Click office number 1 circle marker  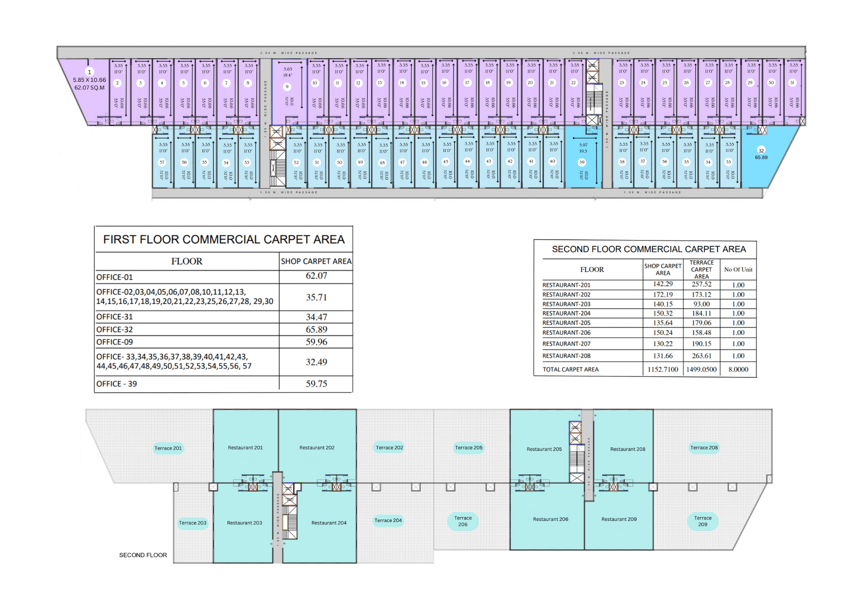(x=89, y=72)
